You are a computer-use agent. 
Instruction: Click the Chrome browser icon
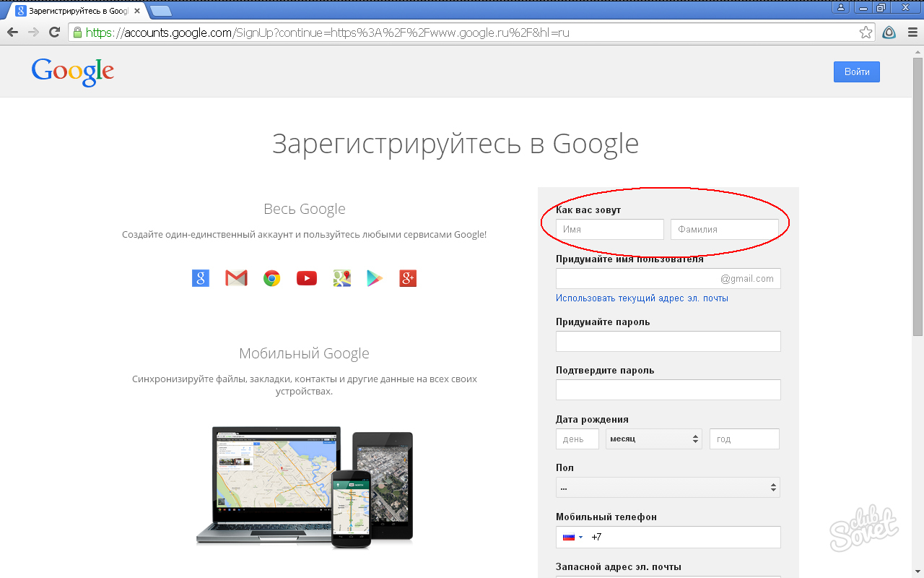click(271, 278)
